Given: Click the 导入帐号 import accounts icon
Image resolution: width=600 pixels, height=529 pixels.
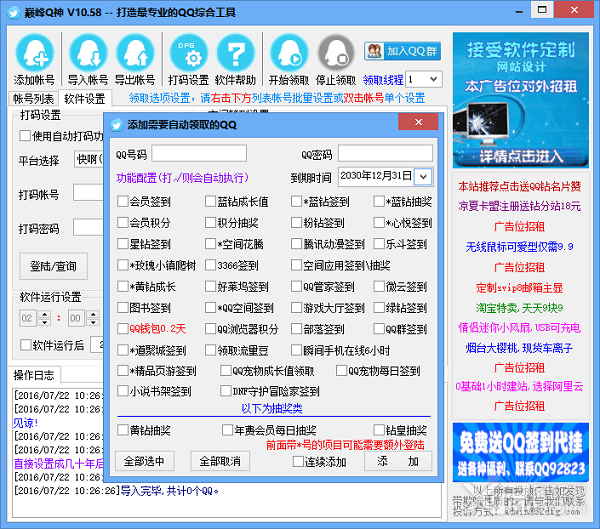Looking at the screenshot, I should click(88, 54).
